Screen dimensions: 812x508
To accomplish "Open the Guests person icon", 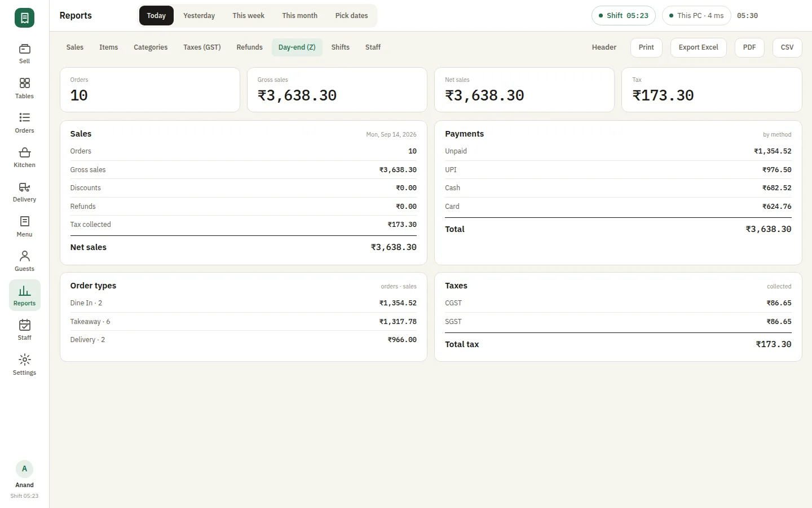I will coord(24,256).
